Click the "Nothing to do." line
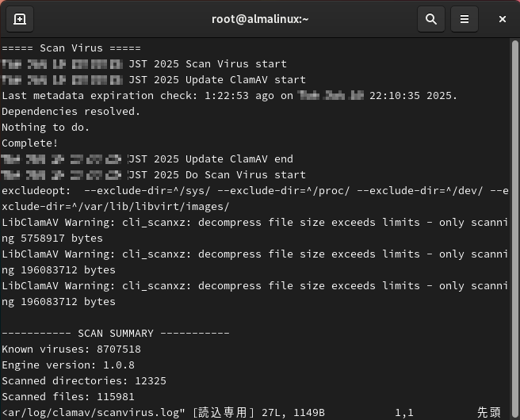Image resolution: width=520 pixels, height=420 pixels. click(46, 128)
